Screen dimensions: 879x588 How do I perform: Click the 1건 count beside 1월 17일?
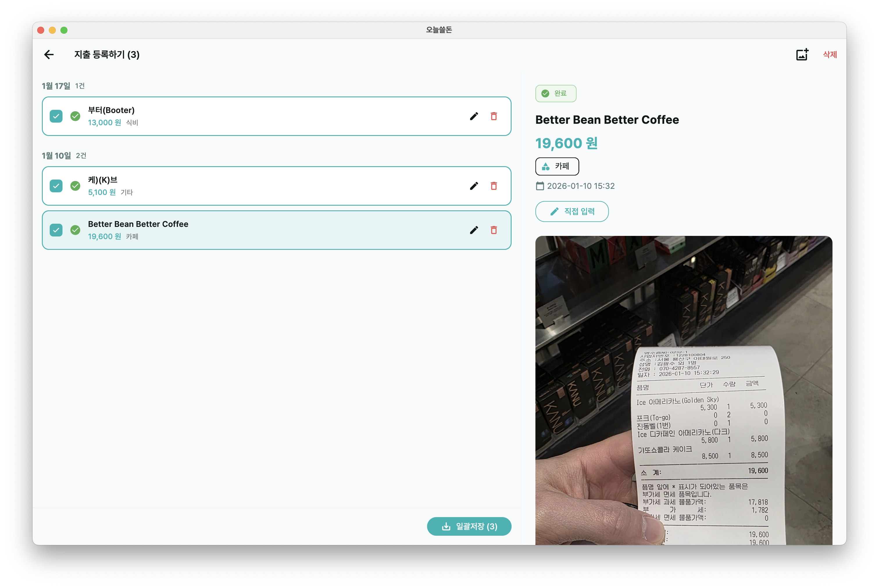point(80,86)
